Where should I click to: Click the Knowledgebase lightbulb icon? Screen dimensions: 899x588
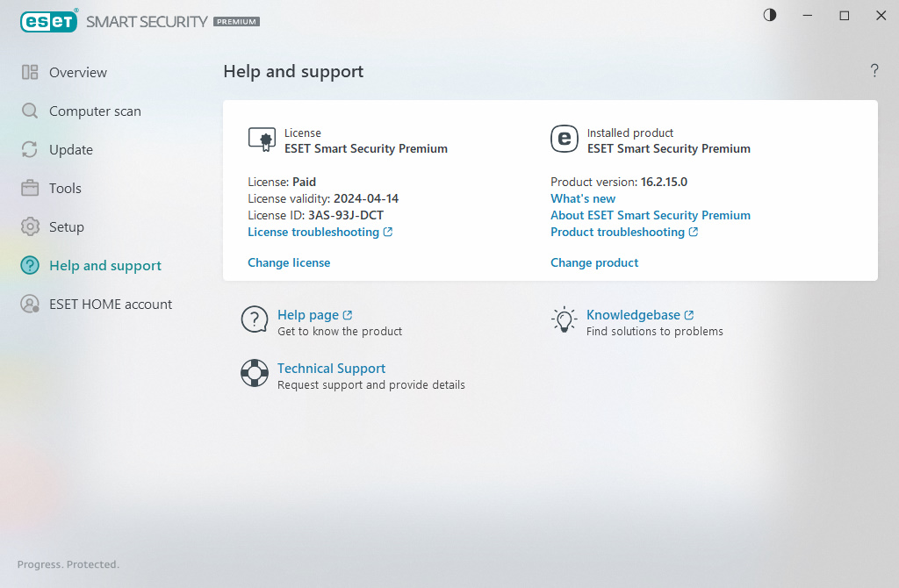565,319
